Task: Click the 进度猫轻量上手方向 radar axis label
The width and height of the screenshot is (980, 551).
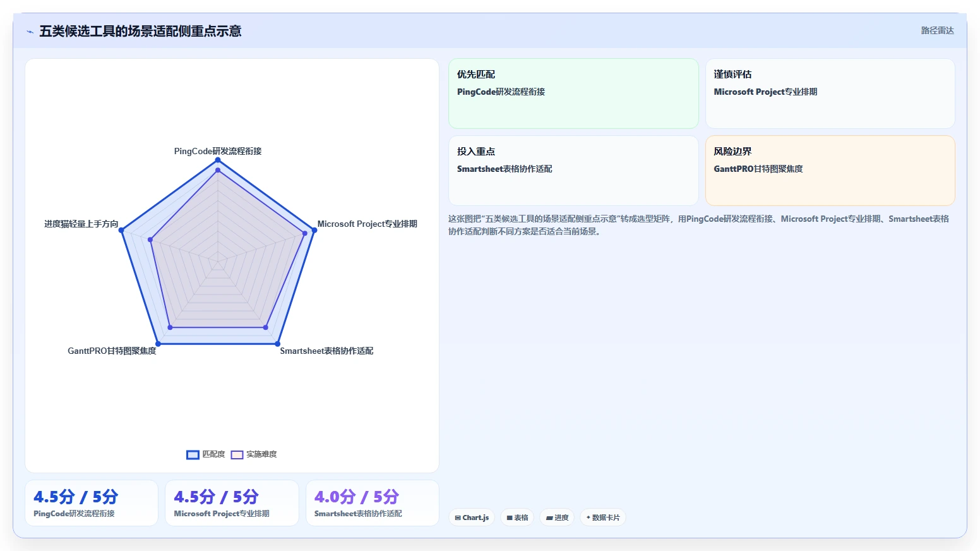Action: pos(81,224)
